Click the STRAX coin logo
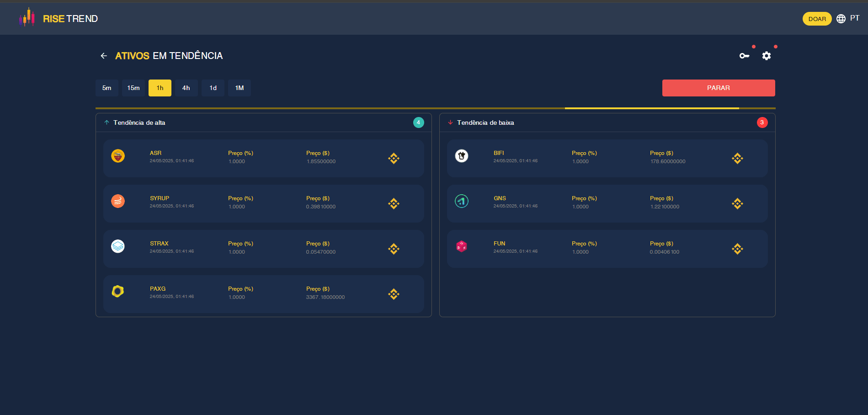Screen dimensions: 868x415 118,246
